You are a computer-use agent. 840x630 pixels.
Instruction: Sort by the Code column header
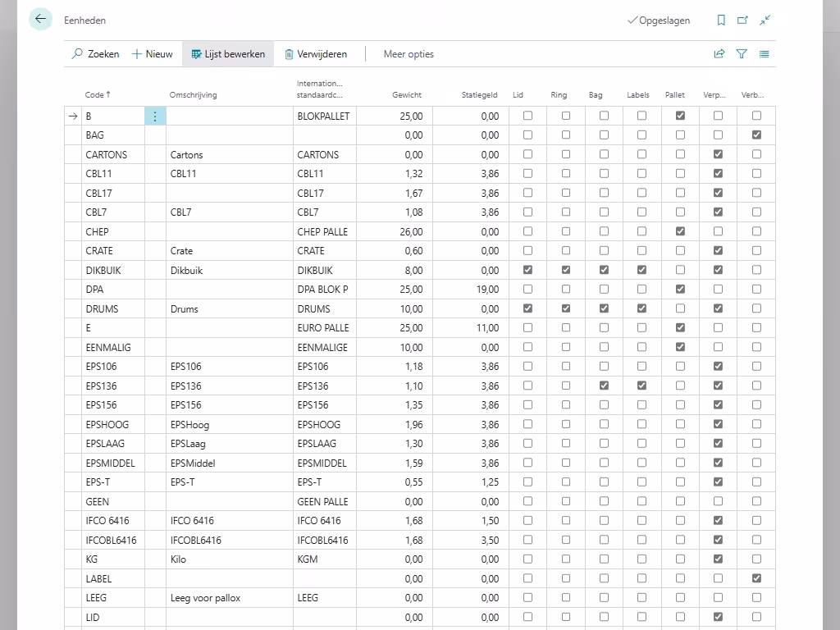pyautogui.click(x=94, y=95)
